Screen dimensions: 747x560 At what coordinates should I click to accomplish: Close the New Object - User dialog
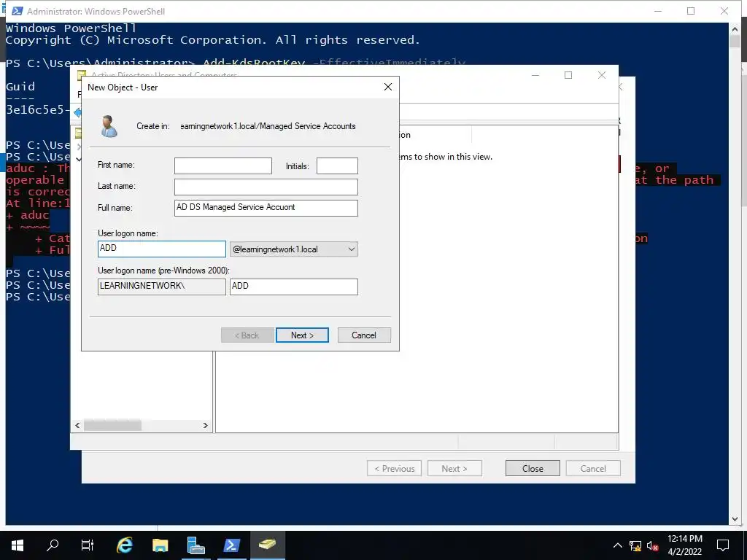tap(388, 87)
